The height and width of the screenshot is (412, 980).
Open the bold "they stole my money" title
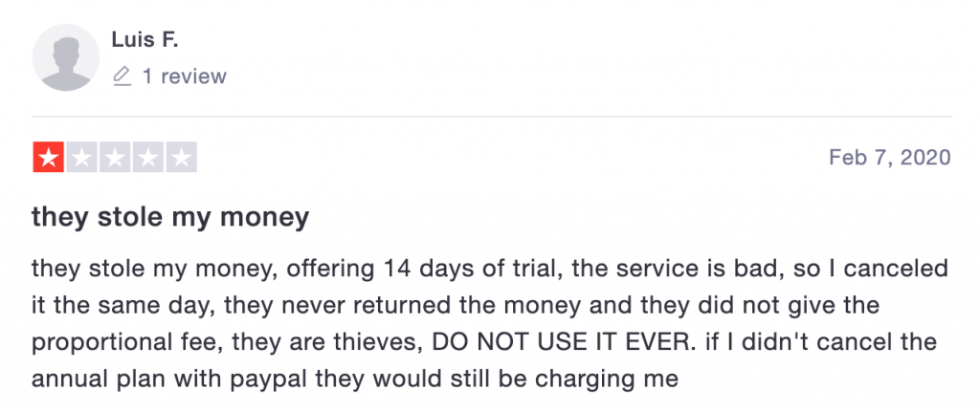click(170, 218)
